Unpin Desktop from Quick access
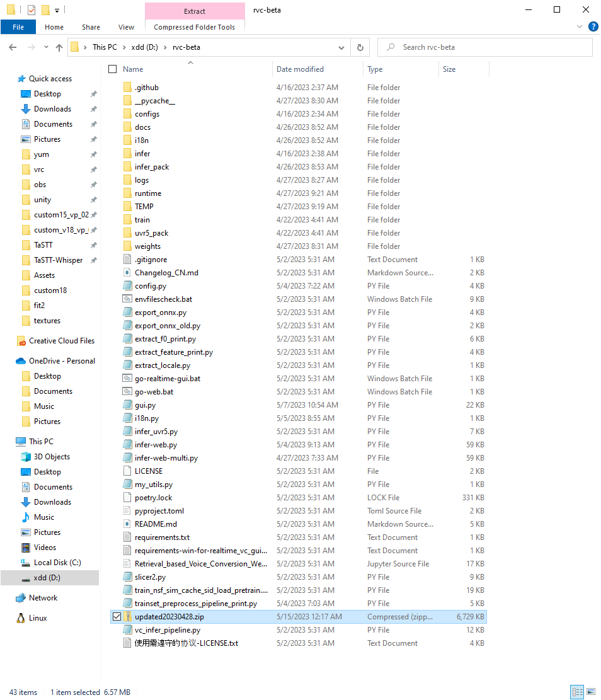601x700 pixels. tap(93, 93)
